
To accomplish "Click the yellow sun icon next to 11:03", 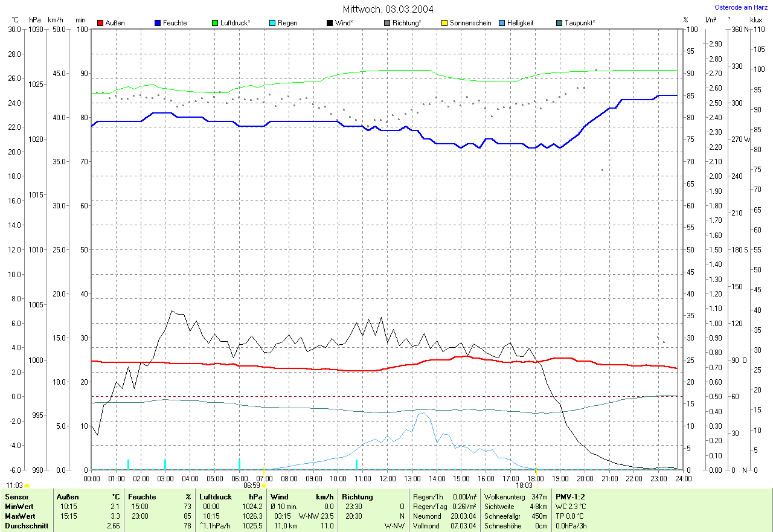I will (x=27, y=486).
